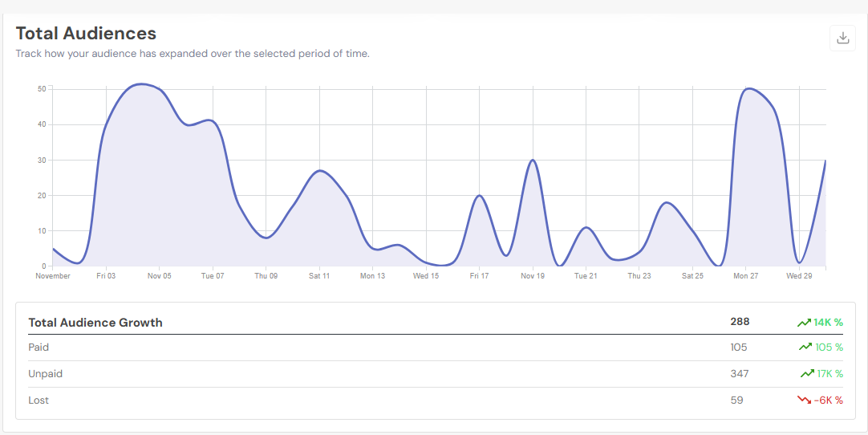Click the upward trend arrow in Unpaid row
Viewport: 868px width, 435px height.
click(x=807, y=374)
